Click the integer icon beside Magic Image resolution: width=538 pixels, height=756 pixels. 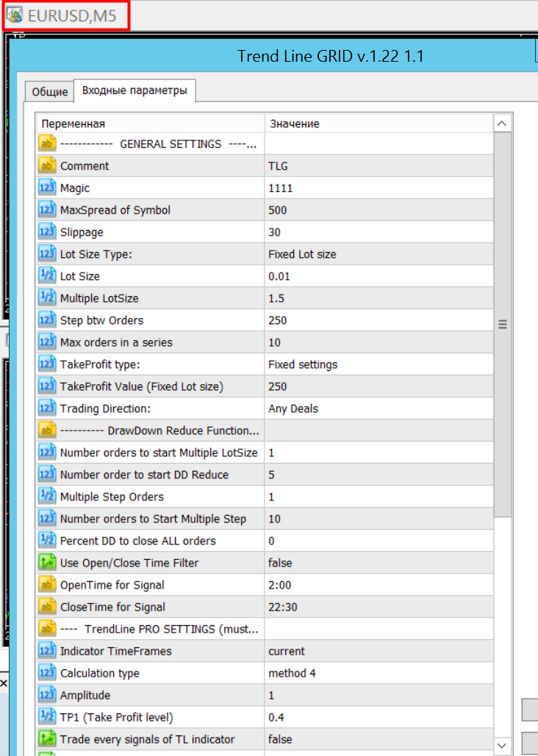(x=47, y=187)
